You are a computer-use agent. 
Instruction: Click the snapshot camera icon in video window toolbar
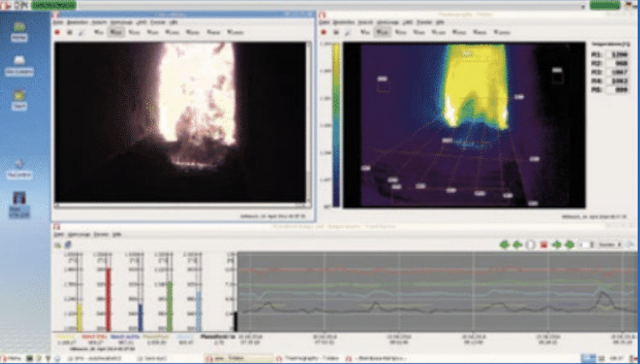click(x=70, y=32)
